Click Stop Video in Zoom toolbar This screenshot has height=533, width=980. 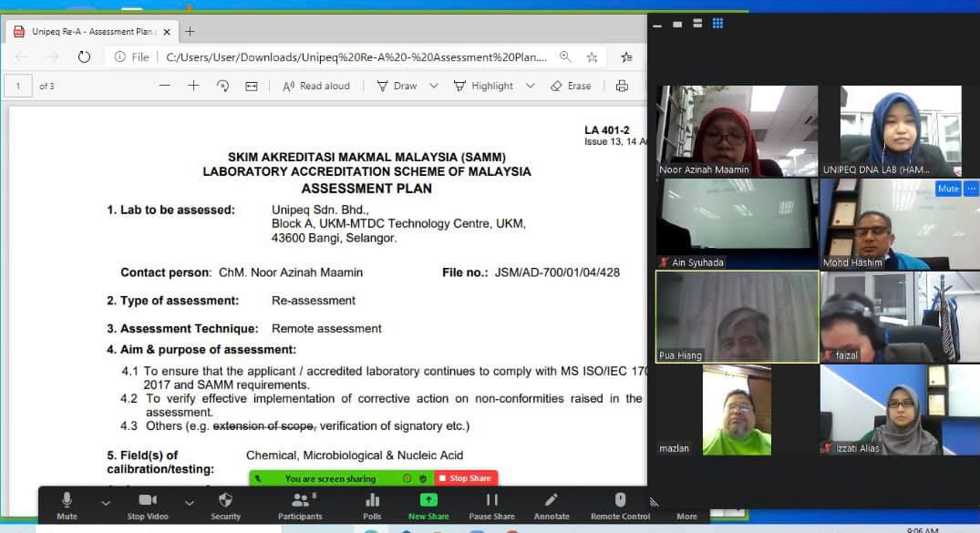[x=148, y=506]
